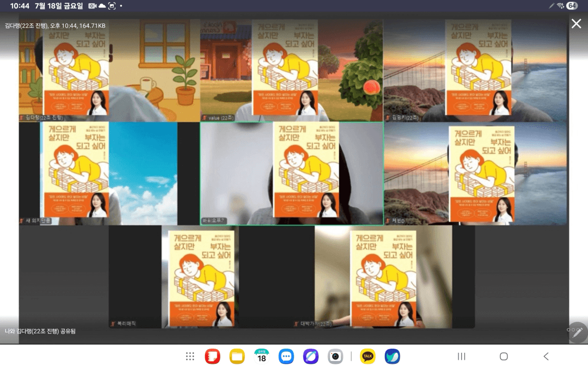Select the 대박가자 participant video tile
588x368 pixels.
click(383, 277)
